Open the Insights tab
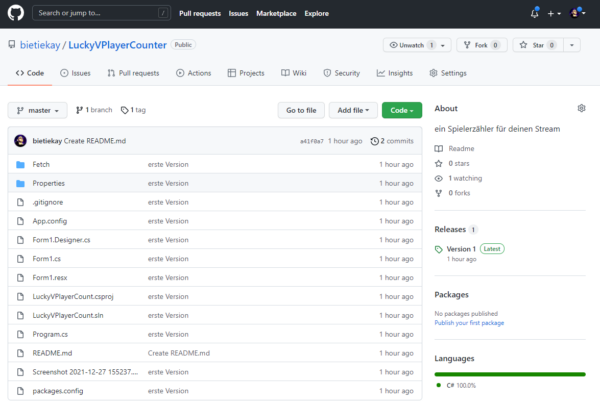Viewport: 600px width, 405px height. click(395, 73)
